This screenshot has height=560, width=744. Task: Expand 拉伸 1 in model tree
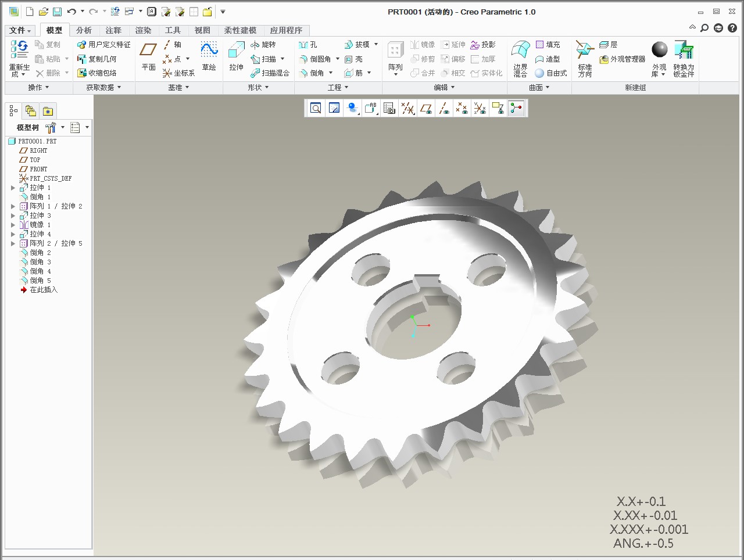tap(13, 188)
